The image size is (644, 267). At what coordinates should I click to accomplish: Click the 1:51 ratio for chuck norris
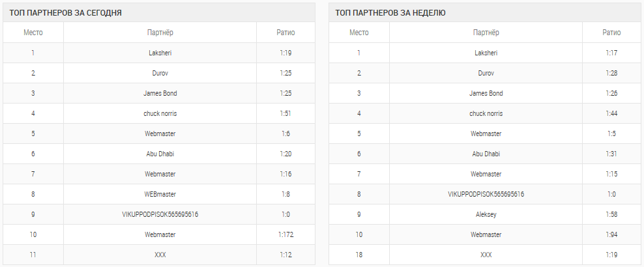285,113
